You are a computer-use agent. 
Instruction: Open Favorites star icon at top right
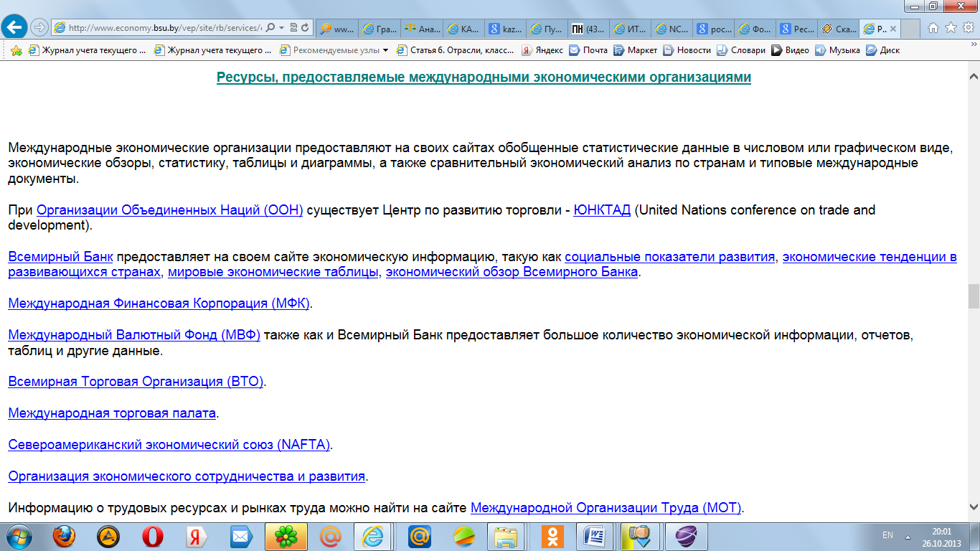pos(951,28)
